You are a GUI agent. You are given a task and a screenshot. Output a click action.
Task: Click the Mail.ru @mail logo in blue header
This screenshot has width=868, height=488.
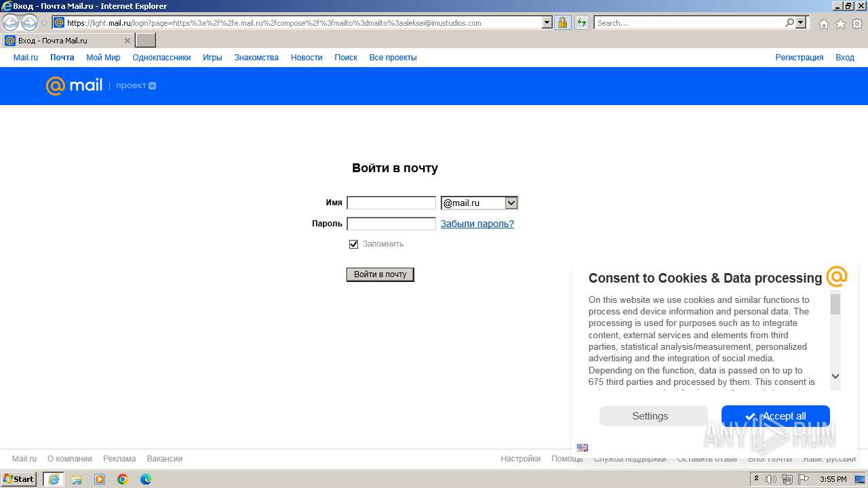74,85
